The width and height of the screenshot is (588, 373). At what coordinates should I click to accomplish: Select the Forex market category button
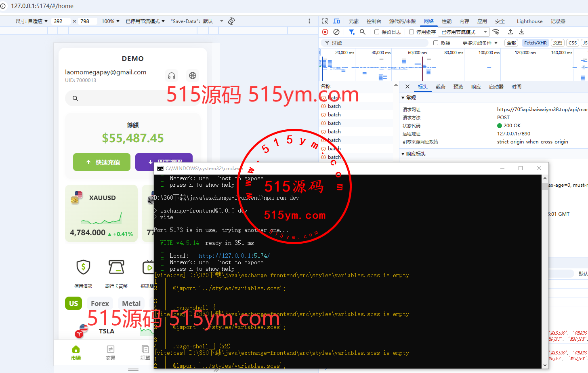point(100,303)
